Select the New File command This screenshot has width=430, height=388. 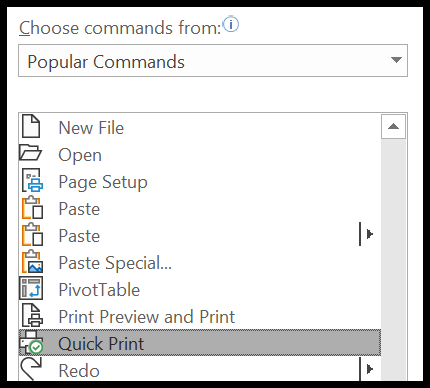click(200, 128)
